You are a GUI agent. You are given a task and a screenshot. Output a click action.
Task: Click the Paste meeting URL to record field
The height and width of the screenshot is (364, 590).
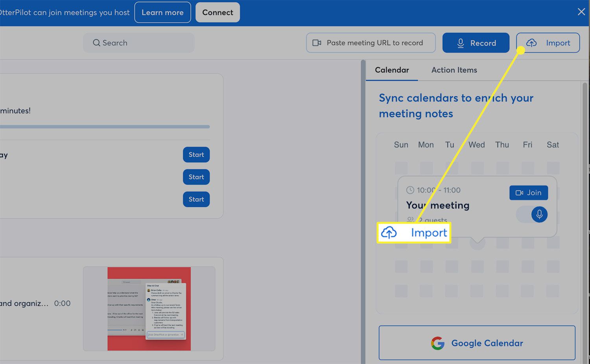tap(374, 43)
